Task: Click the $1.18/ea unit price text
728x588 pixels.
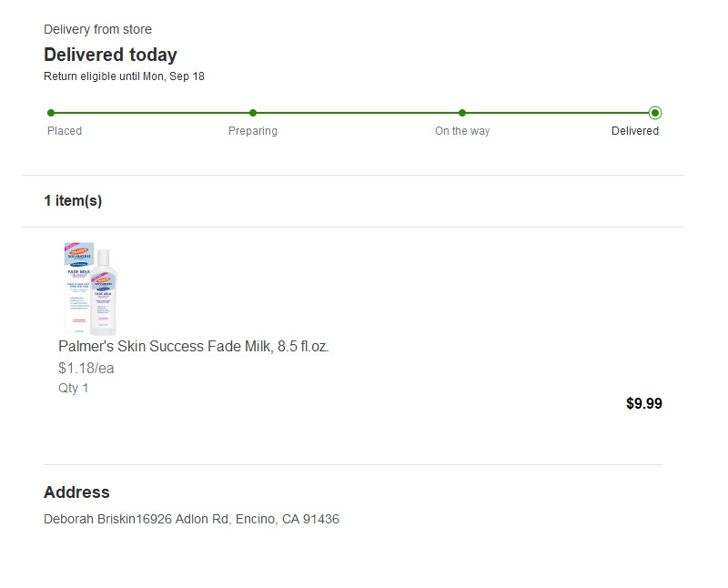Action: pos(86,369)
